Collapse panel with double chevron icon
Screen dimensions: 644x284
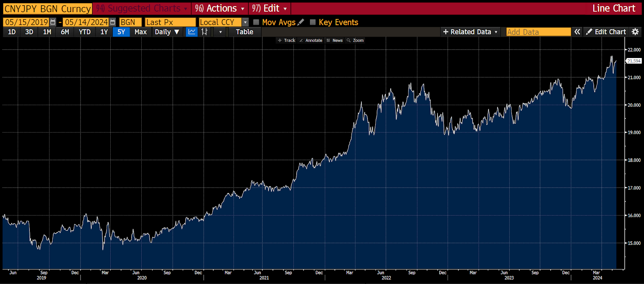coord(577,32)
